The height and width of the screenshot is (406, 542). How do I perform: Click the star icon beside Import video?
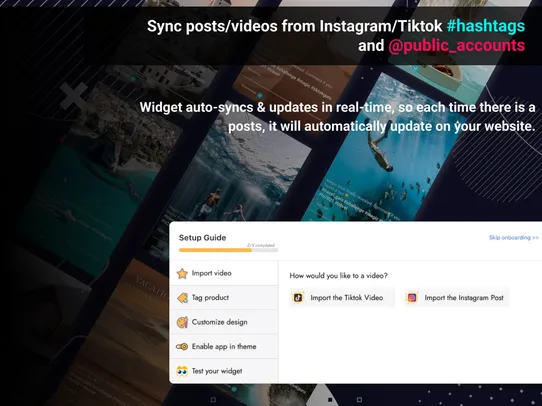point(182,273)
